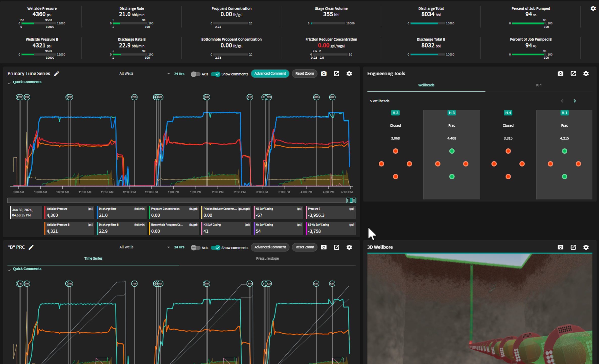
Task: Open the Primary Time Series settings gear
Action: [349, 74]
